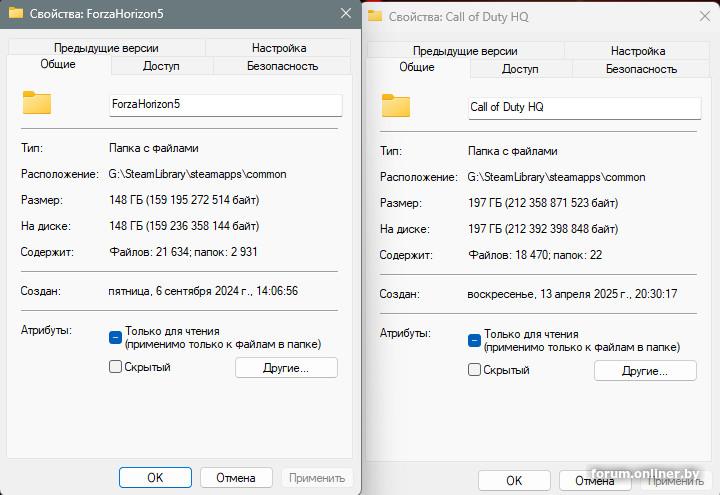Toggle 'Только для чтения' checkbox in ForzaHorizon5 dialog
Viewport: 720px width, 495px height.
pyautogui.click(x=115, y=337)
